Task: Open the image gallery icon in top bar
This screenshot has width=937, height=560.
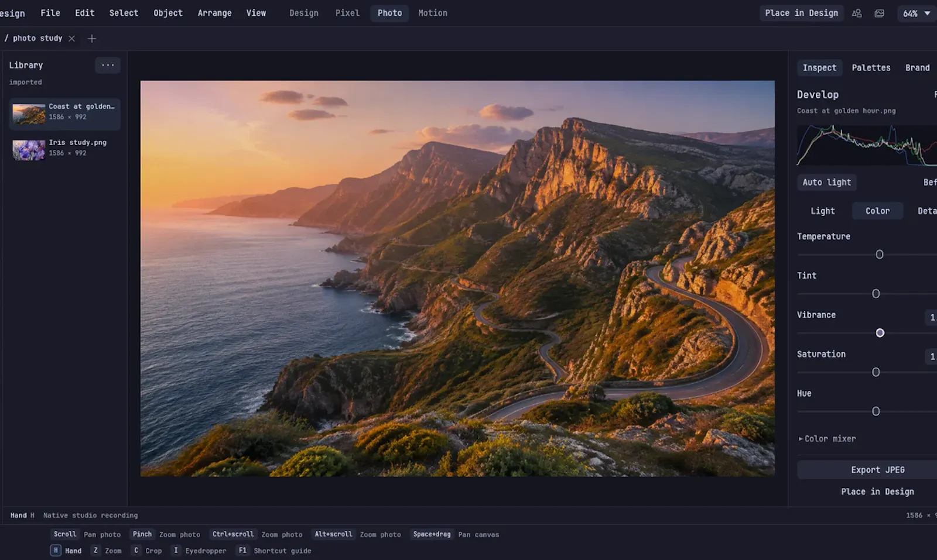Action: (x=880, y=13)
